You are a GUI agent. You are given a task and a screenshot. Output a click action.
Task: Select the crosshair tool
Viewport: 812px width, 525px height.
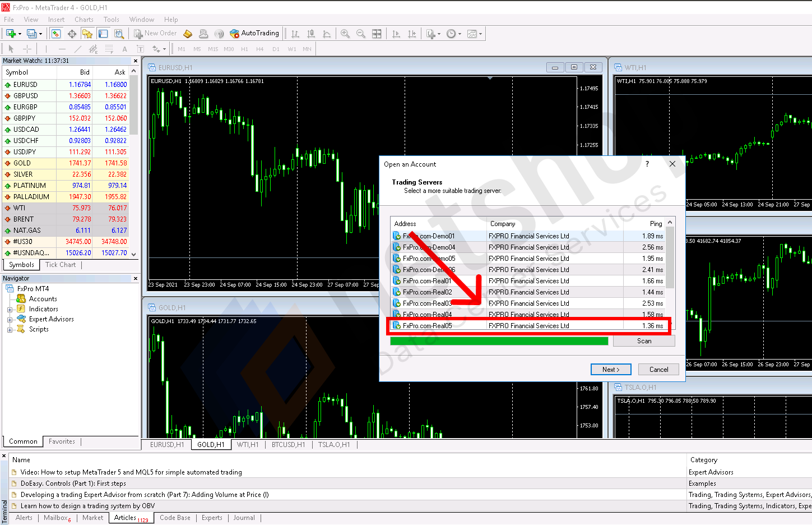27,49
